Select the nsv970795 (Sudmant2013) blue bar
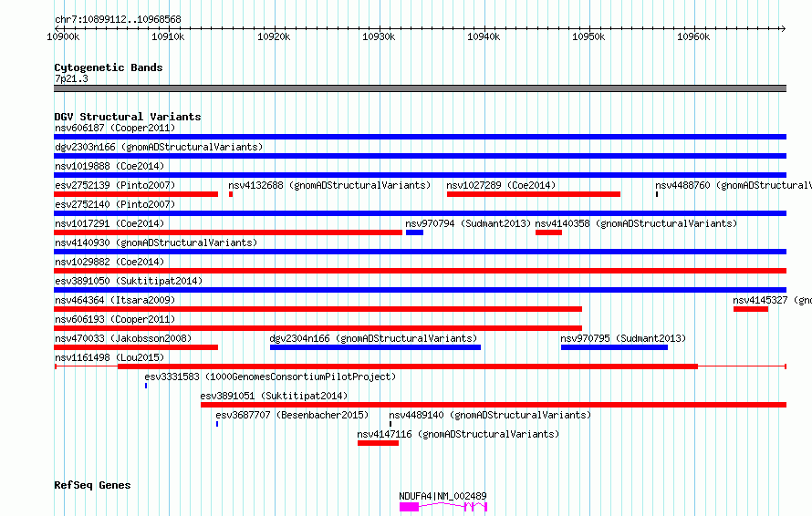Image resolution: width=812 pixels, height=516 pixels. (x=614, y=347)
